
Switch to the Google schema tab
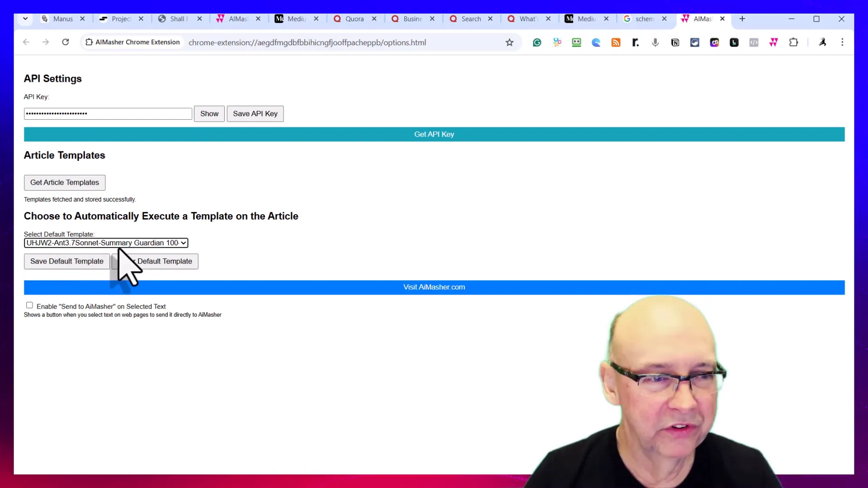[644, 19]
